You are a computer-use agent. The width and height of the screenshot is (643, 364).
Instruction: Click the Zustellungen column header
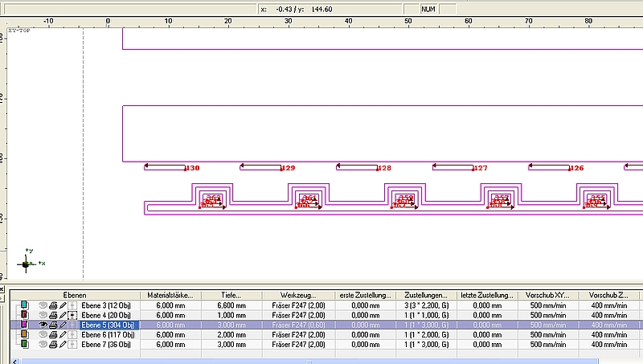click(426, 295)
